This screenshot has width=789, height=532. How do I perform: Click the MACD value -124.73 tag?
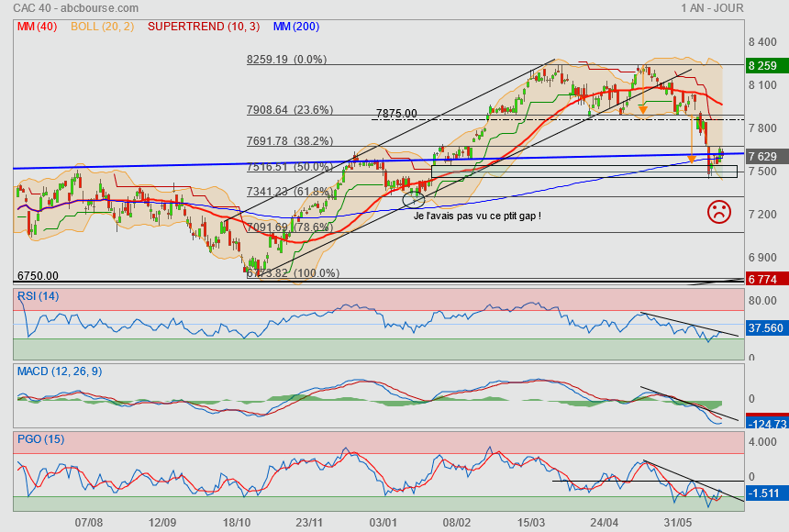click(x=767, y=424)
